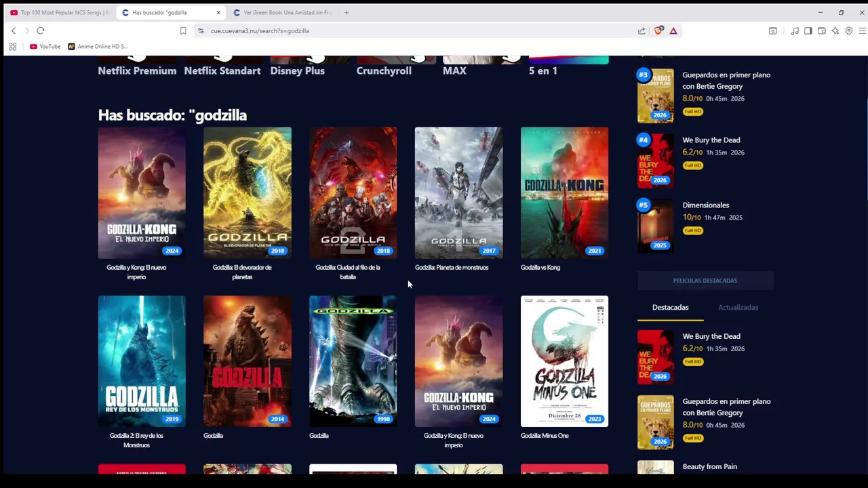This screenshot has height=488, width=868.
Task: Open Netflix Standart offer
Action: tap(222, 70)
